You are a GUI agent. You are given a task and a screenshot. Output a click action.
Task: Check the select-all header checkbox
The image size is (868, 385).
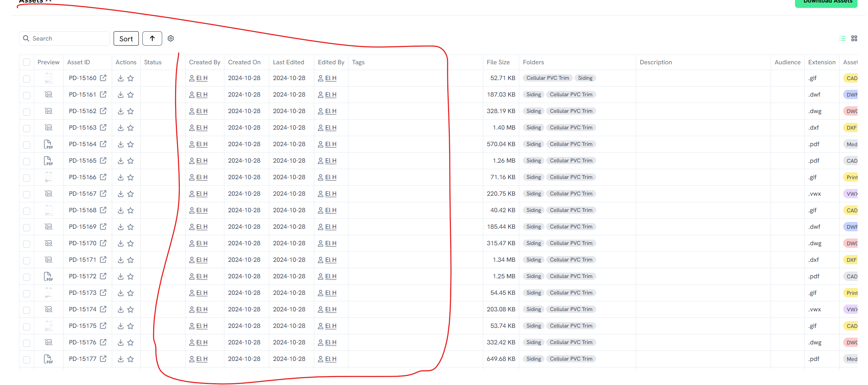[27, 62]
